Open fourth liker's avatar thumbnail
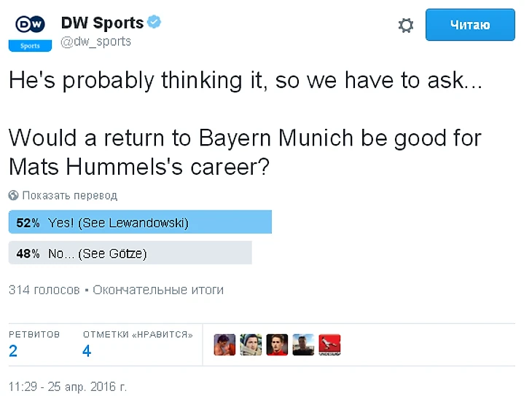Screen dimensions: 532x399 pos(303,345)
